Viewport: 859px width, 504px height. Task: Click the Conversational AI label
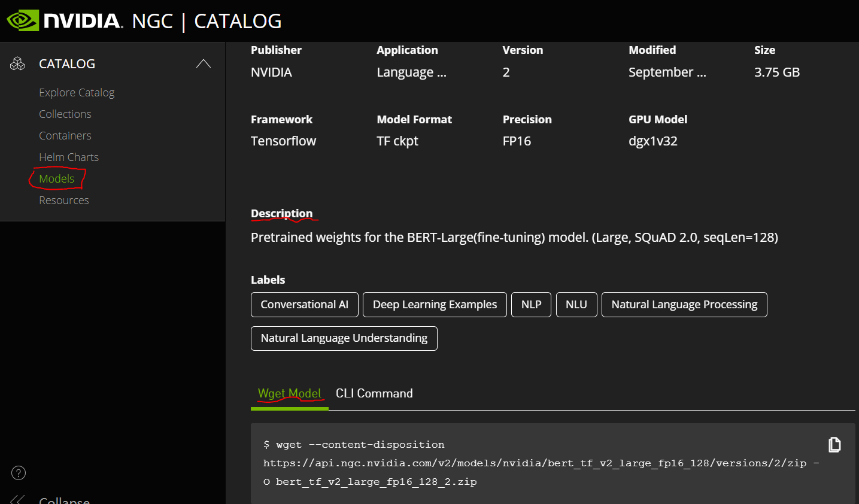(304, 305)
